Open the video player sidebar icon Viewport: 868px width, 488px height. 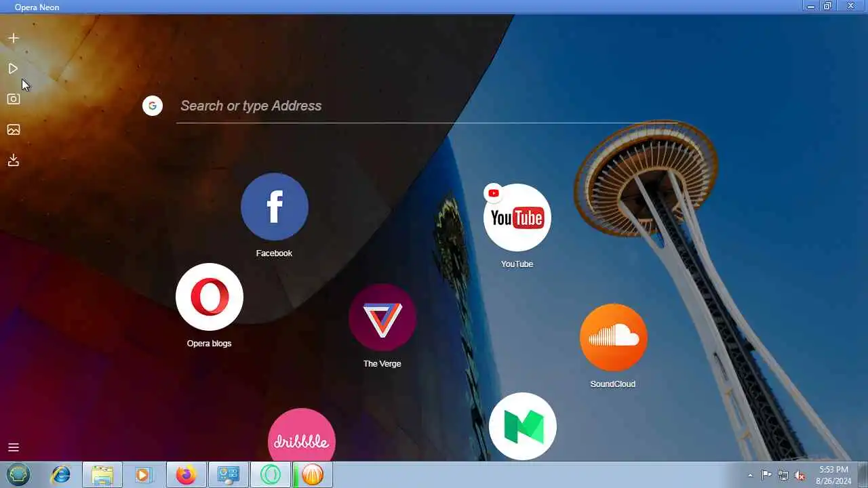(13, 68)
